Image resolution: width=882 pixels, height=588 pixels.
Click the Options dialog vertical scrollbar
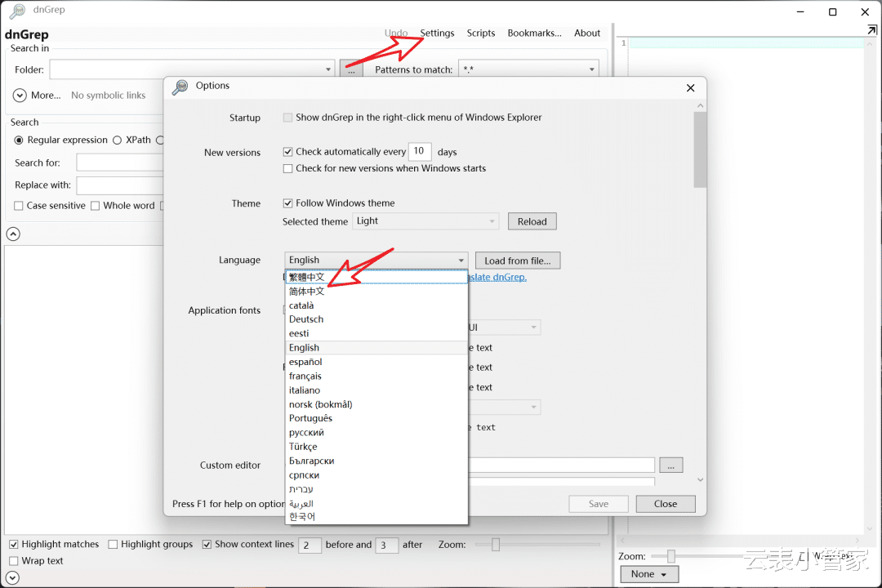(x=700, y=149)
